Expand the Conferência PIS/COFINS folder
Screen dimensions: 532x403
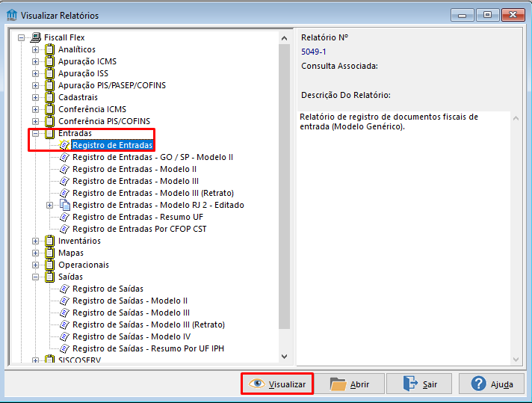tap(35, 122)
